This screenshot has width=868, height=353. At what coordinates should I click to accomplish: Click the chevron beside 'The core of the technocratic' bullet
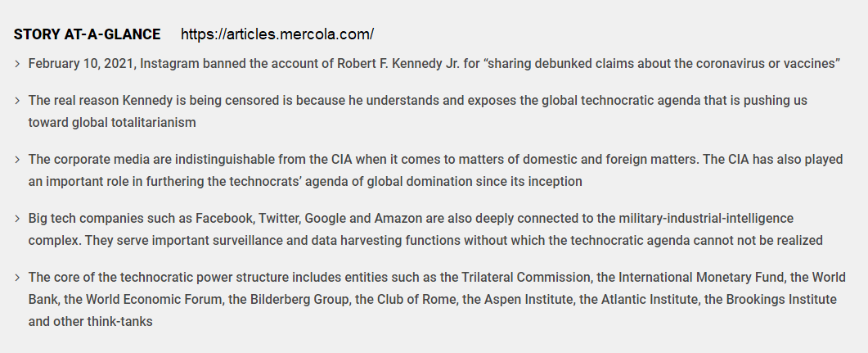click(x=18, y=277)
